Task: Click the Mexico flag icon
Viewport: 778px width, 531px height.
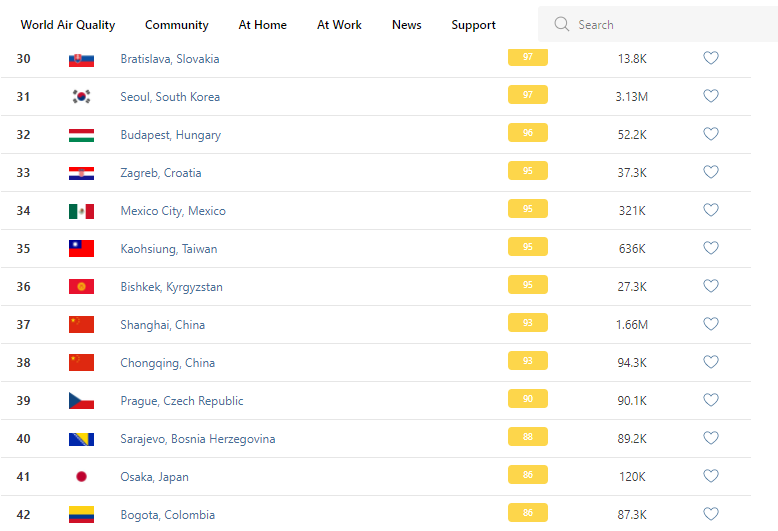Action: (81, 211)
